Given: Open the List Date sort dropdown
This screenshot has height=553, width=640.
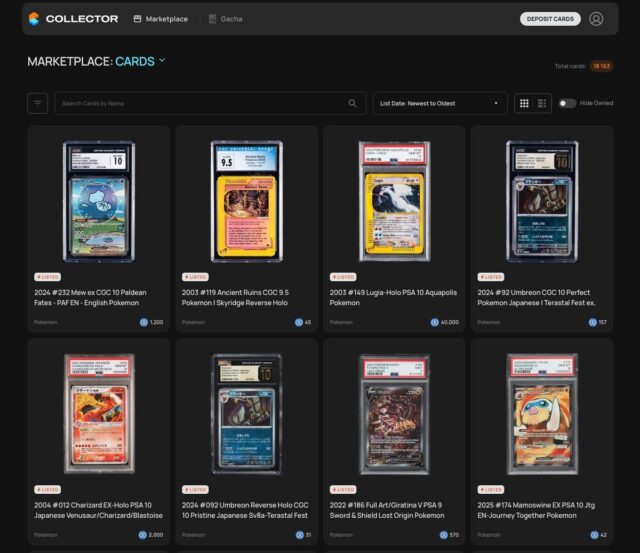Looking at the screenshot, I should 440,103.
